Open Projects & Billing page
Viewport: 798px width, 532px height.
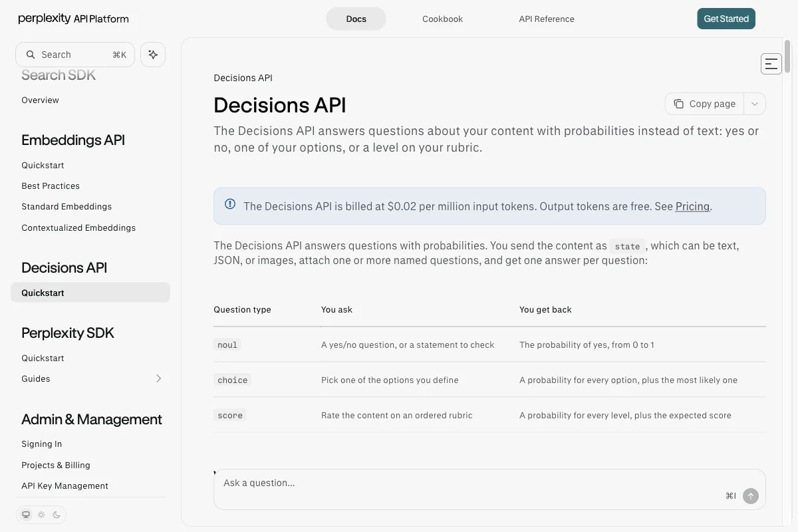click(56, 465)
